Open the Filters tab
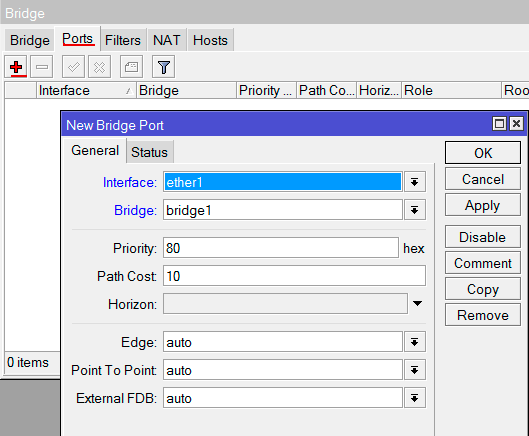 point(123,40)
